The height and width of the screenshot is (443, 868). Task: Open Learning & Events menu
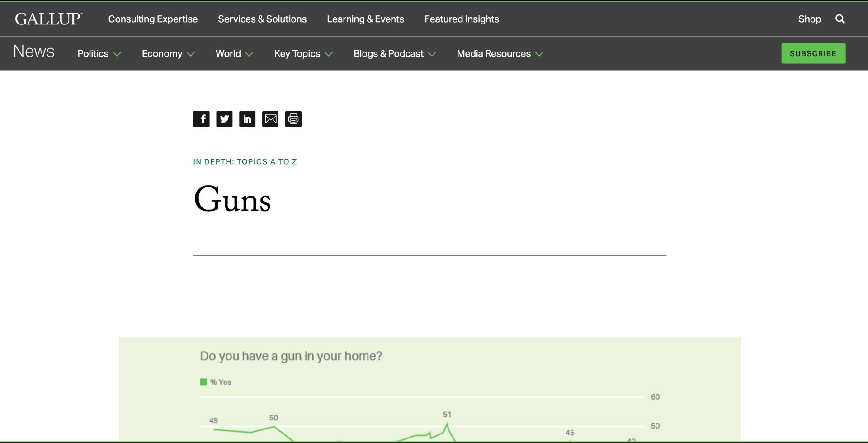(x=365, y=19)
